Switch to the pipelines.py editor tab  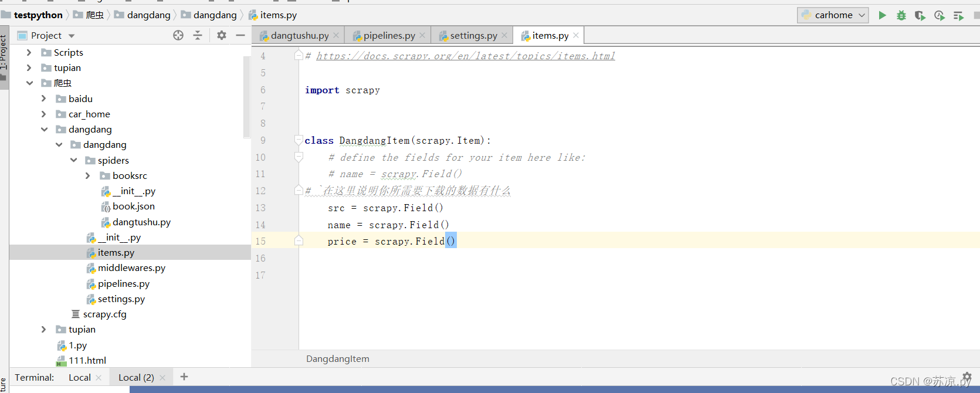point(389,35)
